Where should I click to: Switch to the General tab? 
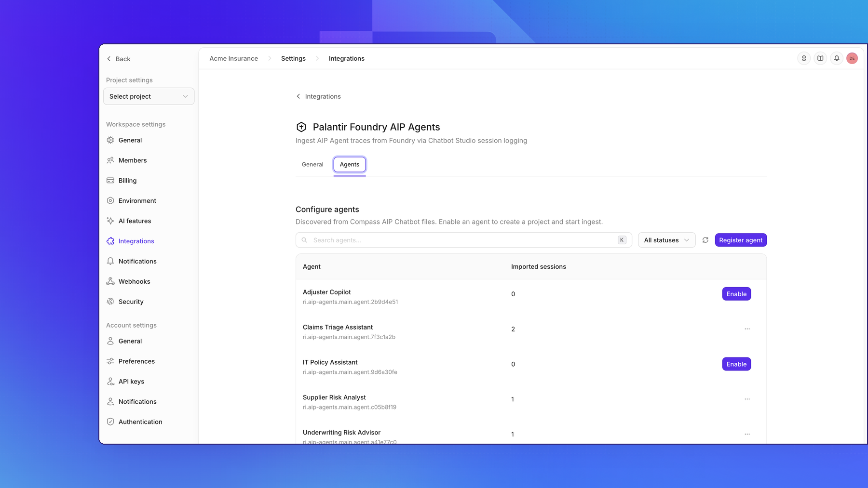[x=312, y=165]
